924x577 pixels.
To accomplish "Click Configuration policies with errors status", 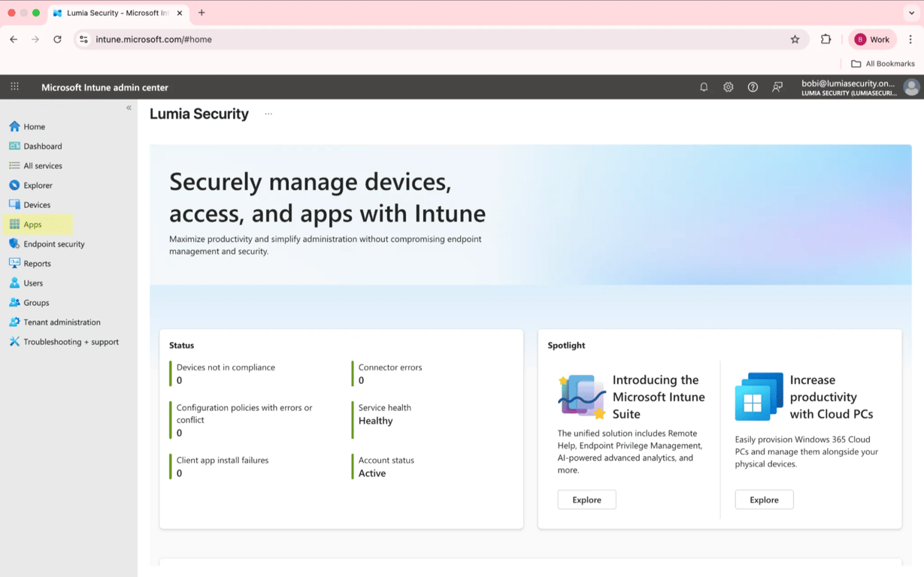I will point(244,420).
